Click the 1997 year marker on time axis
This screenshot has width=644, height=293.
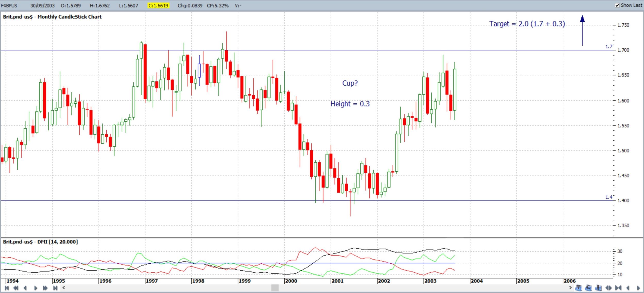pyautogui.click(x=152, y=281)
